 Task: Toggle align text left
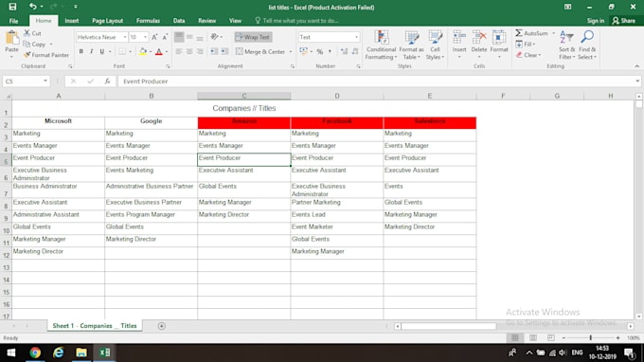pos(179,51)
